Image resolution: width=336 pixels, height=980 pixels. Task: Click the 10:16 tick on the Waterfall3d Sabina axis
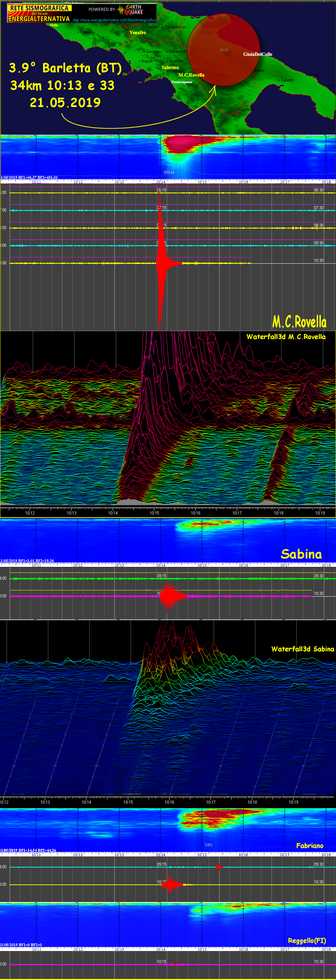[170, 802]
